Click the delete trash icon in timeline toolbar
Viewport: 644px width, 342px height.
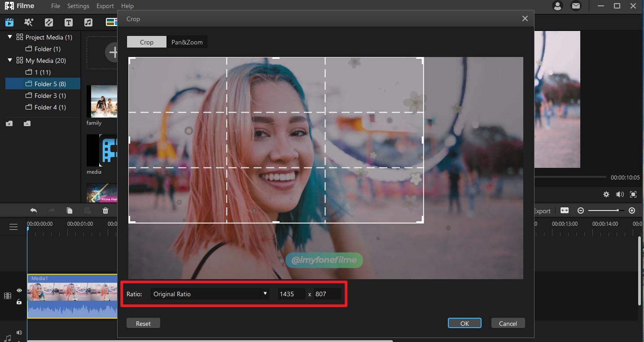(x=105, y=210)
